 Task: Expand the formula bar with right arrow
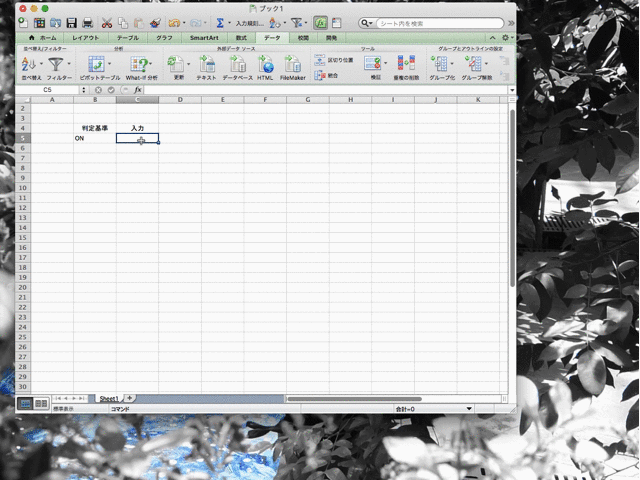pos(512,90)
